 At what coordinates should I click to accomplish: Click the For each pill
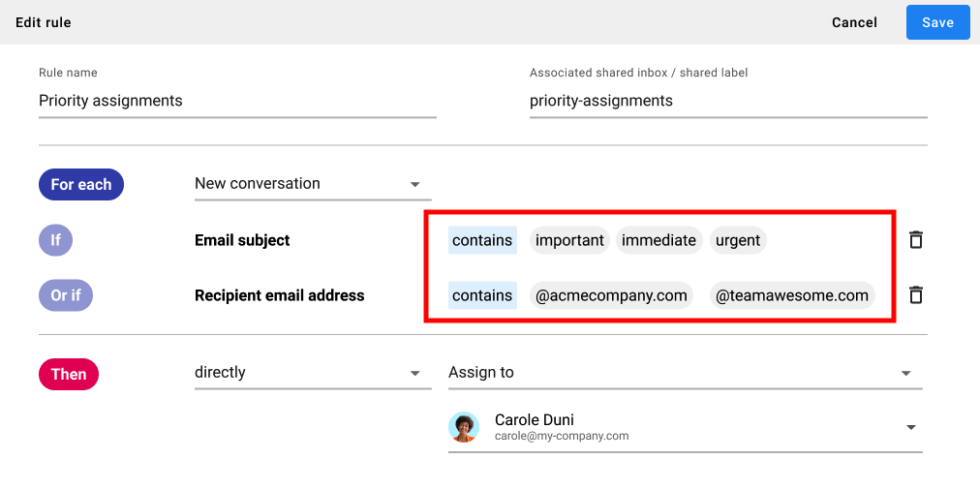(x=81, y=184)
